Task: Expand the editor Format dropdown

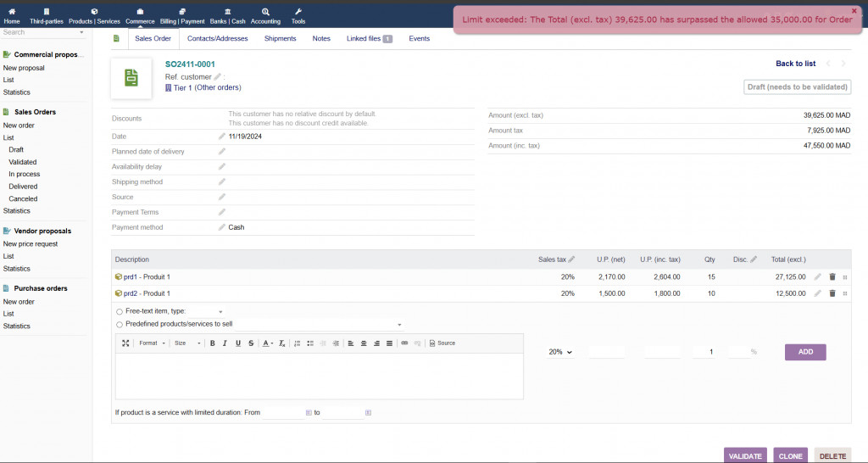Action: (151, 343)
